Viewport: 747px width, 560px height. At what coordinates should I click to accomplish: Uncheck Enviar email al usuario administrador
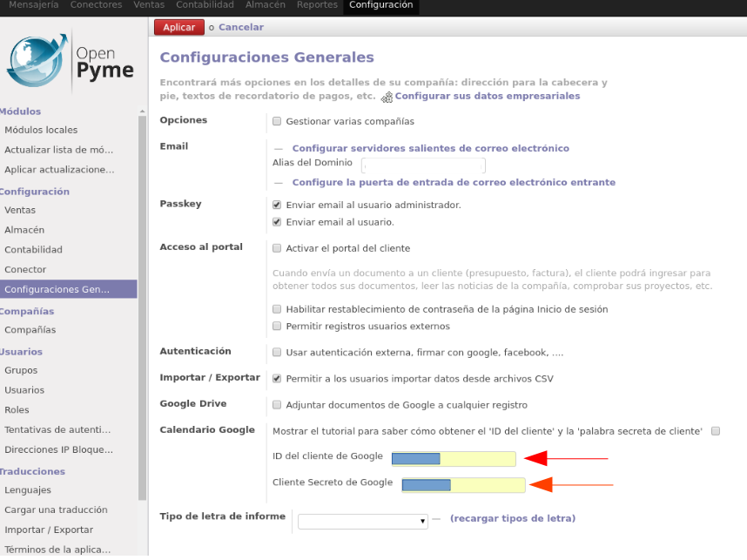277,205
